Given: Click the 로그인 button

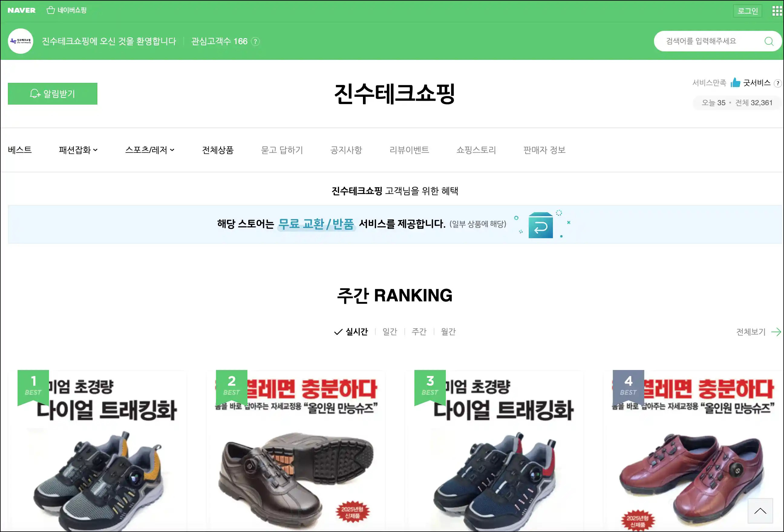Looking at the screenshot, I should coord(747,11).
